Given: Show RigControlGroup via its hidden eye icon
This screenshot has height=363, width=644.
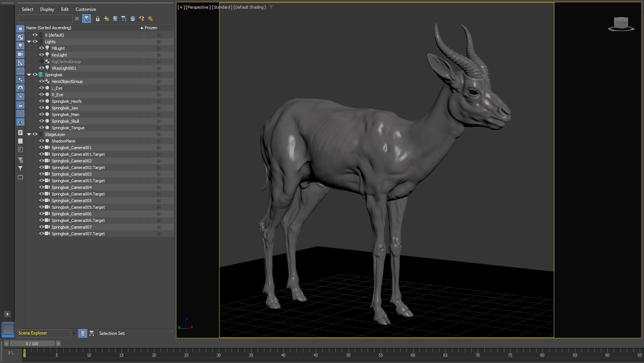Looking at the screenshot, I should tap(42, 62).
